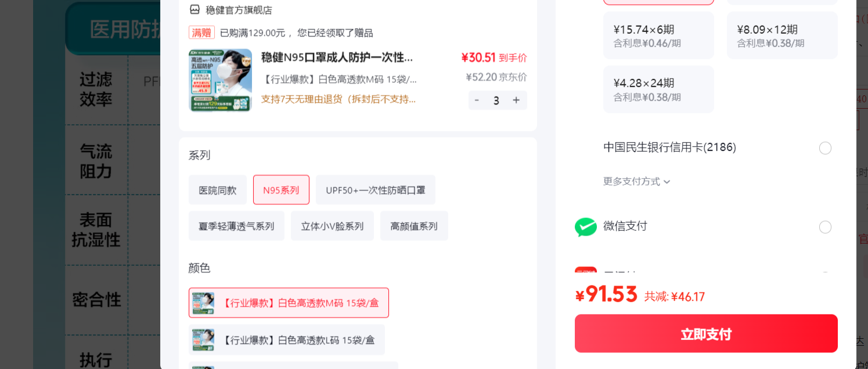Screen dimensions: 868x369
Task: Choose the ¥15.74×6期 installment plan
Action: (658, 35)
